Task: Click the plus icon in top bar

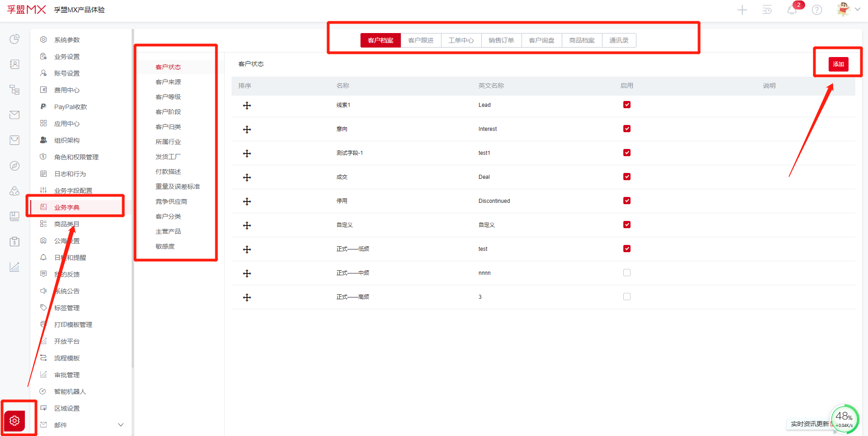Action: pyautogui.click(x=742, y=10)
